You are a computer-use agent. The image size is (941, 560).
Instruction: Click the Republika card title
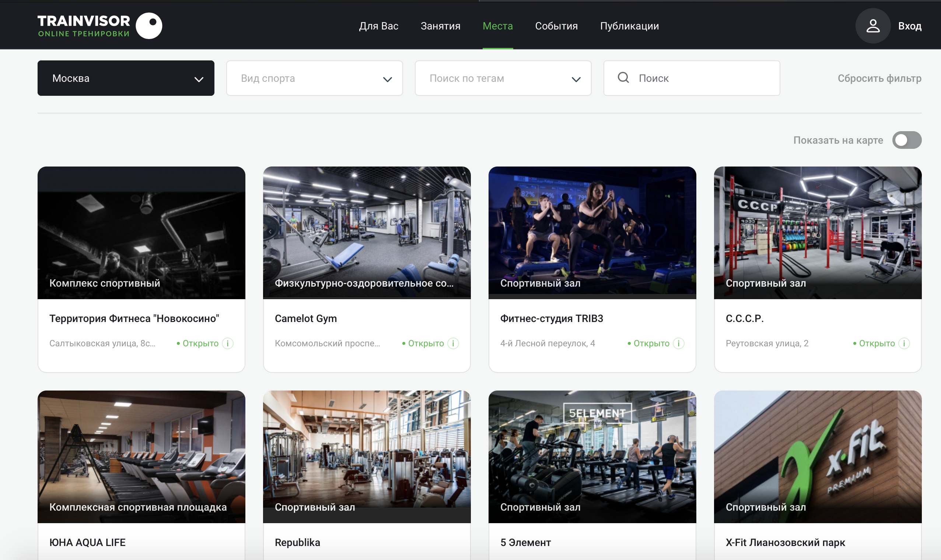click(x=297, y=542)
